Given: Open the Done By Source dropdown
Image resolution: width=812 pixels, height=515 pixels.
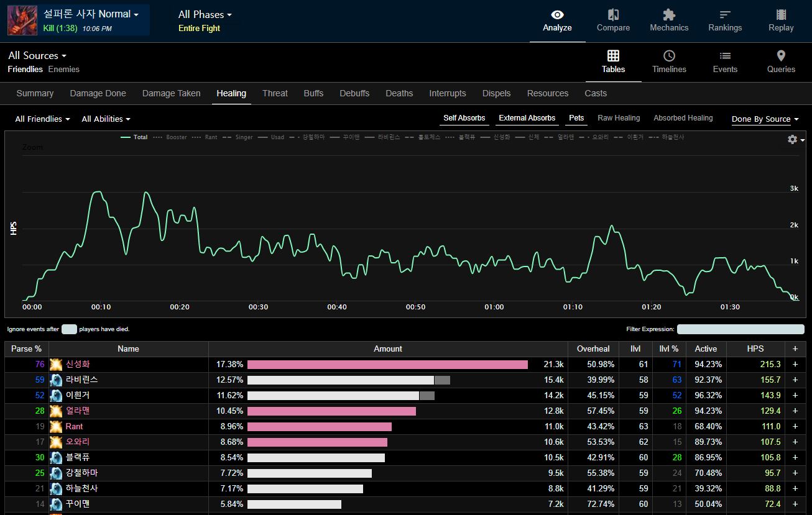Looking at the screenshot, I should 765,119.
